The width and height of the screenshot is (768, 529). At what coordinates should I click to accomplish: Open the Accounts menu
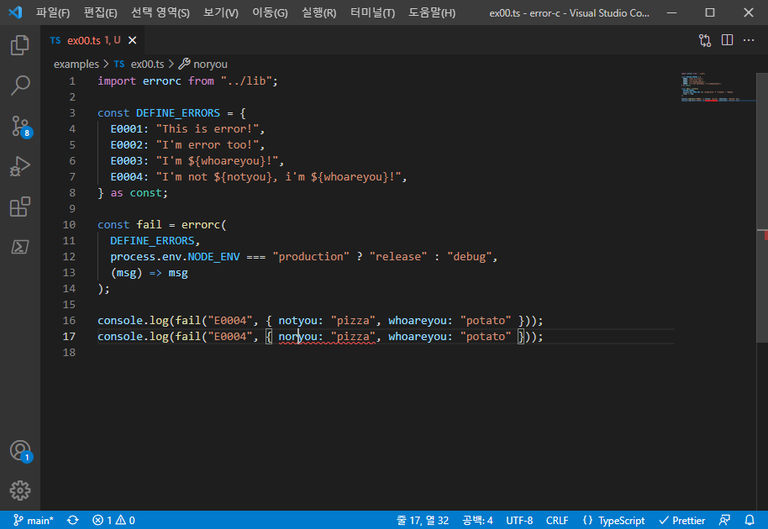(x=21, y=451)
